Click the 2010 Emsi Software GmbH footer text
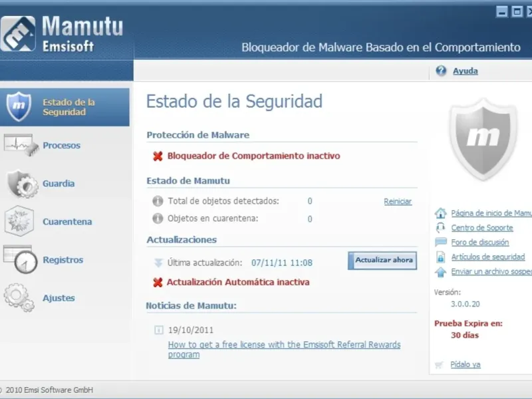The height and width of the screenshot is (399, 532). click(49, 390)
